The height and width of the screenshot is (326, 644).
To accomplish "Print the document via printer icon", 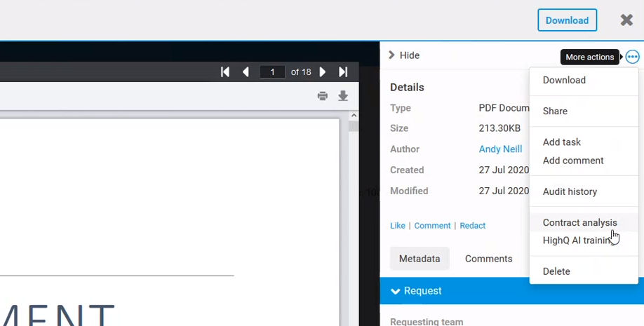I will tap(323, 96).
